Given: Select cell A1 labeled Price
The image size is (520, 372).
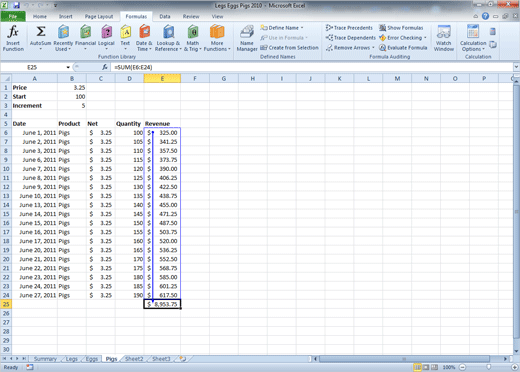Looking at the screenshot, I should [x=34, y=87].
